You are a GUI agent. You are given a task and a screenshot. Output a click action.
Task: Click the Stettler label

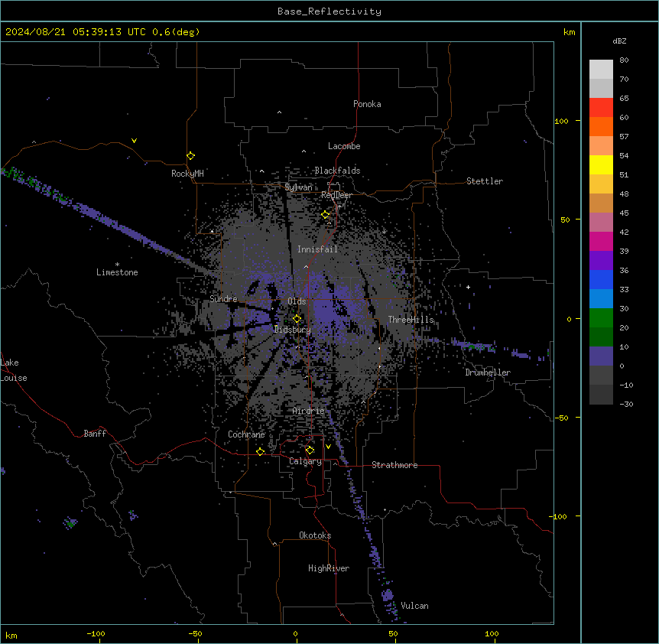click(x=485, y=181)
